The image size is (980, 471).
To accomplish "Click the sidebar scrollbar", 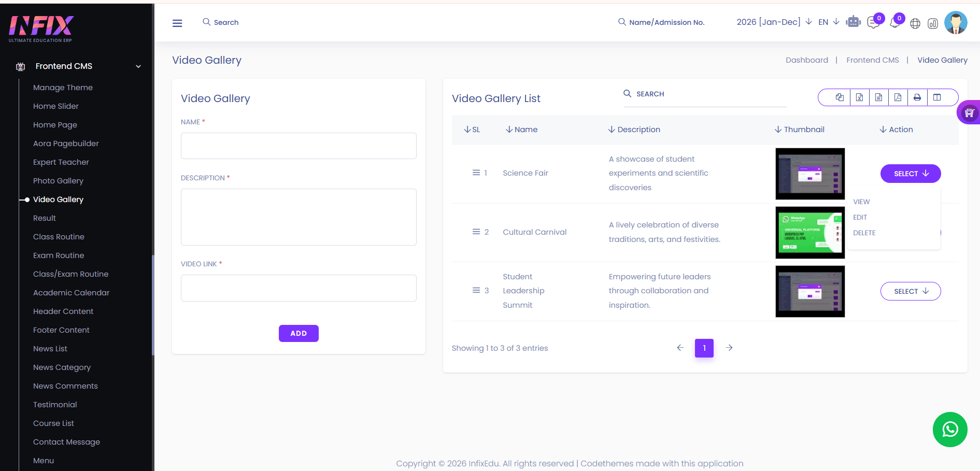I will pyautogui.click(x=153, y=305).
